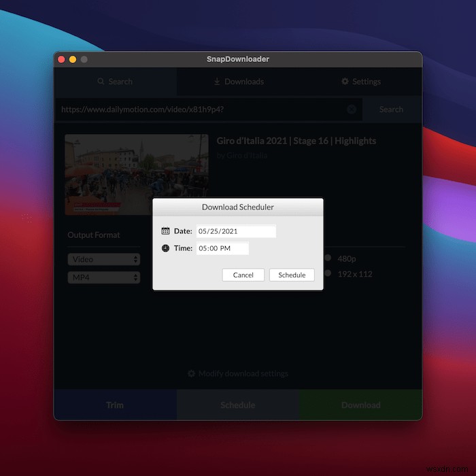Click the gear icon in Settings tab
The height and width of the screenshot is (476, 476).
click(x=345, y=81)
